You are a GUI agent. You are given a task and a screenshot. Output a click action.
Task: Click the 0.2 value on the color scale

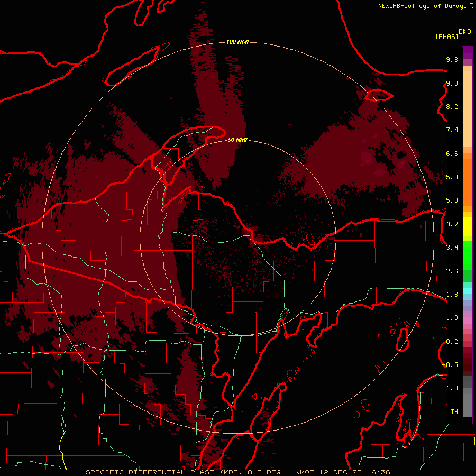(452, 342)
